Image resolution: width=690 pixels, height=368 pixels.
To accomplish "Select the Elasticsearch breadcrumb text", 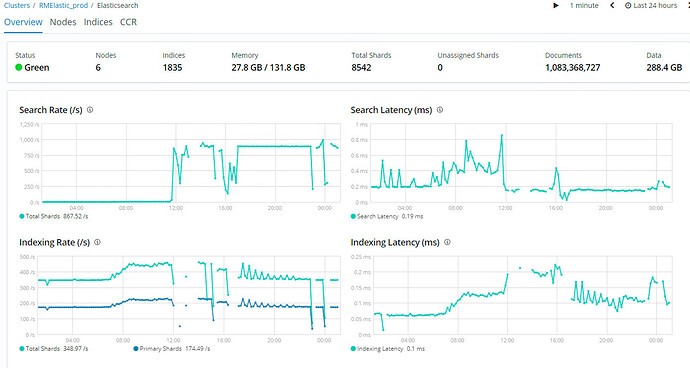I will click(117, 5).
